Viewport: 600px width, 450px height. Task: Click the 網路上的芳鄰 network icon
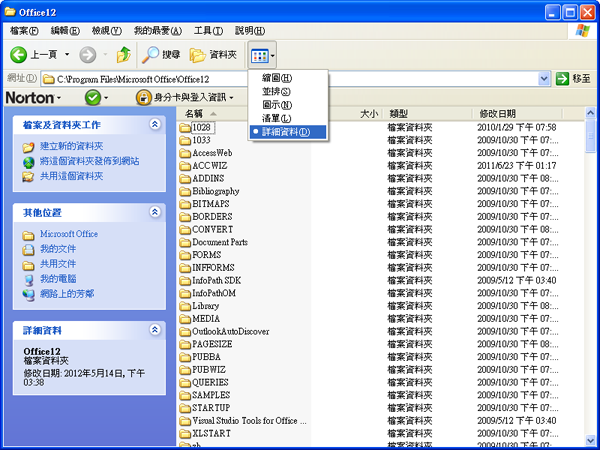click(x=29, y=295)
